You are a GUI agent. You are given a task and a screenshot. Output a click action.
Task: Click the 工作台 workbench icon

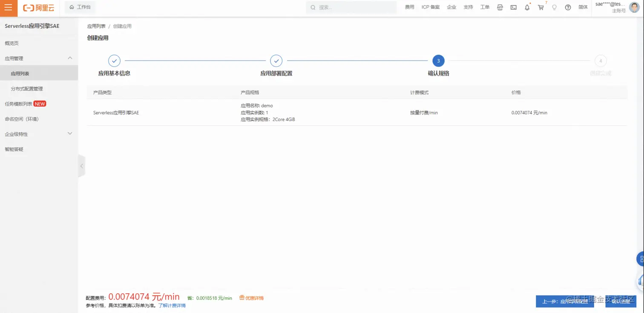coord(79,7)
